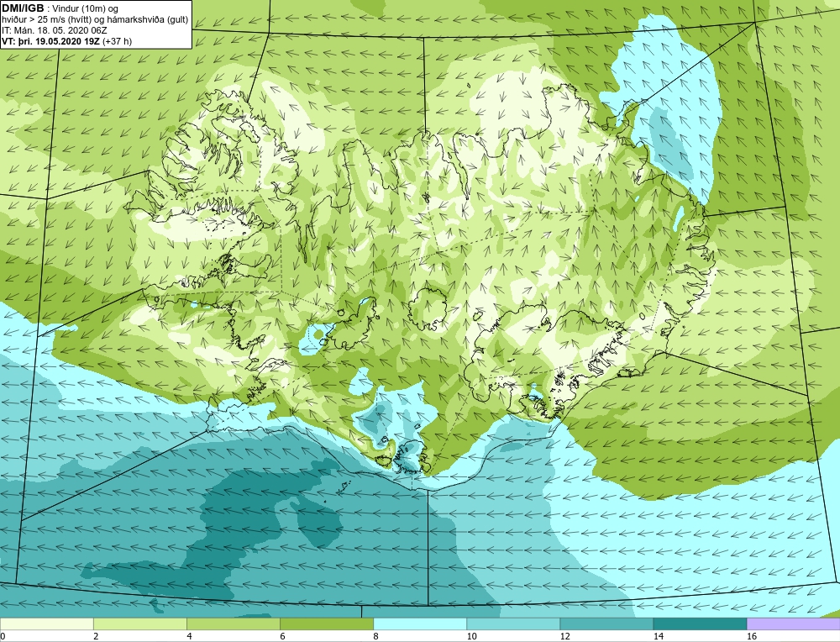The height and width of the screenshot is (642, 840).
Task: Click the legend scale label "2"
Action: (x=96, y=636)
